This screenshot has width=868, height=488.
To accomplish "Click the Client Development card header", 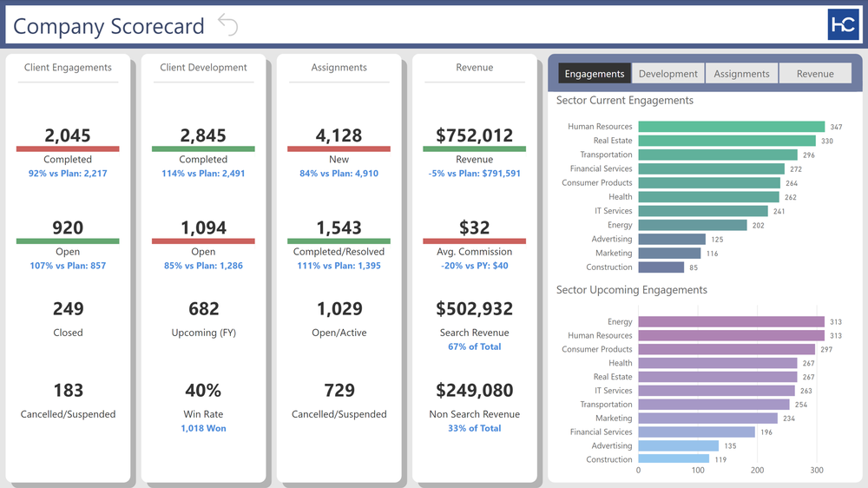I will [203, 67].
